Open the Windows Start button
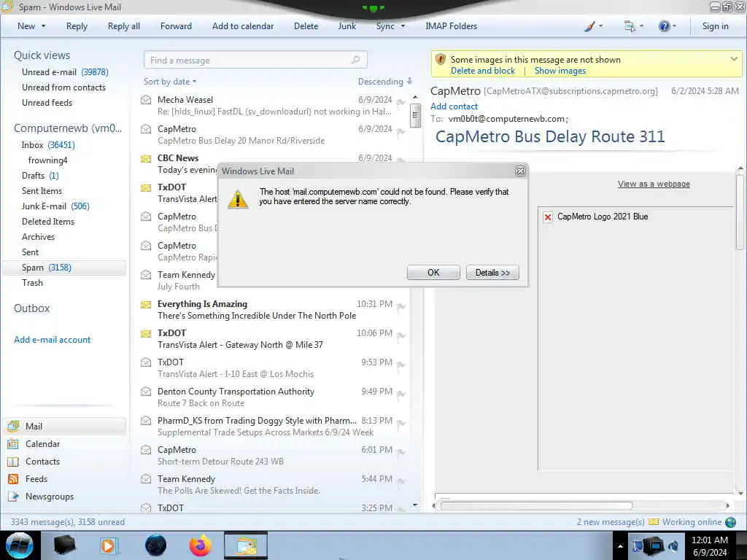The image size is (747, 560). click(x=20, y=545)
